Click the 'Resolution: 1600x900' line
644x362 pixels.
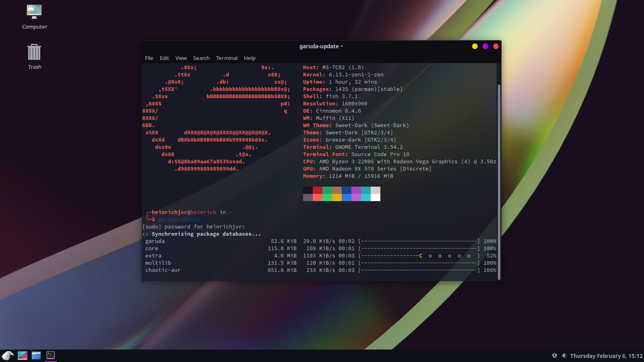335,104
